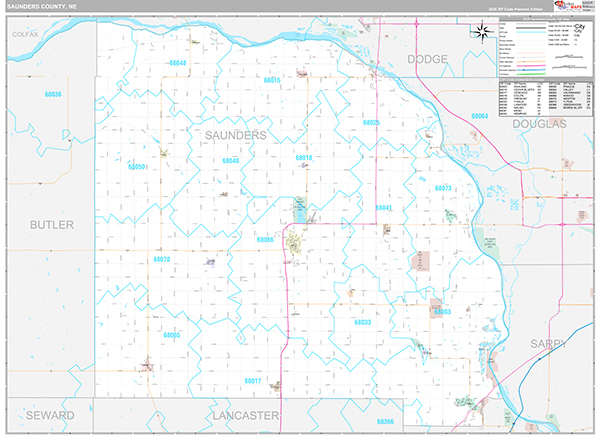
Task: Click the DOUGLAS county label
Action: coord(540,124)
